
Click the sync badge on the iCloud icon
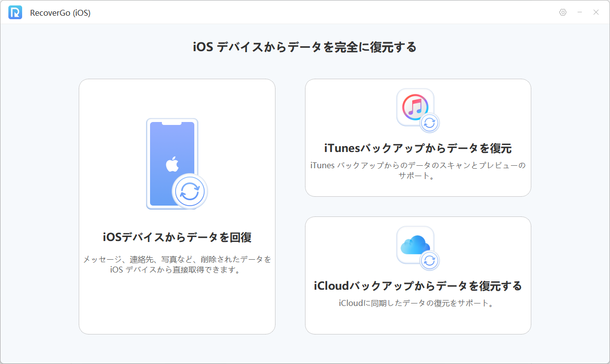pyautogui.click(x=429, y=261)
